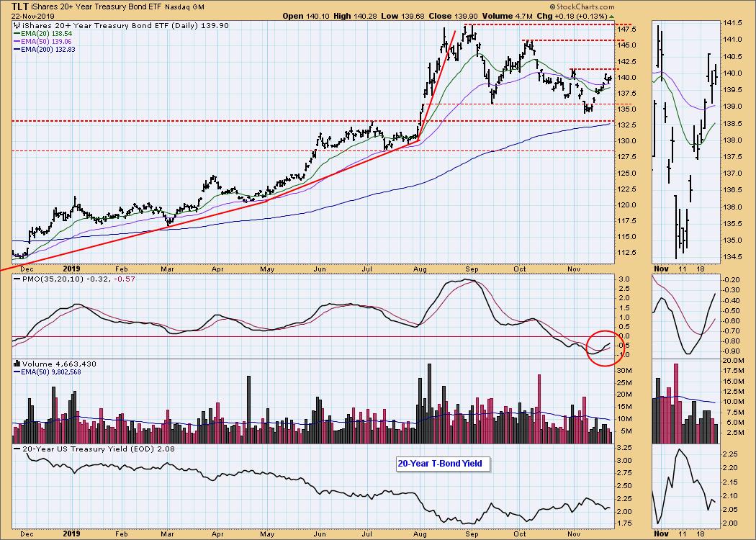Click the Chg +0.18 (+0.13%) value

[571, 16]
